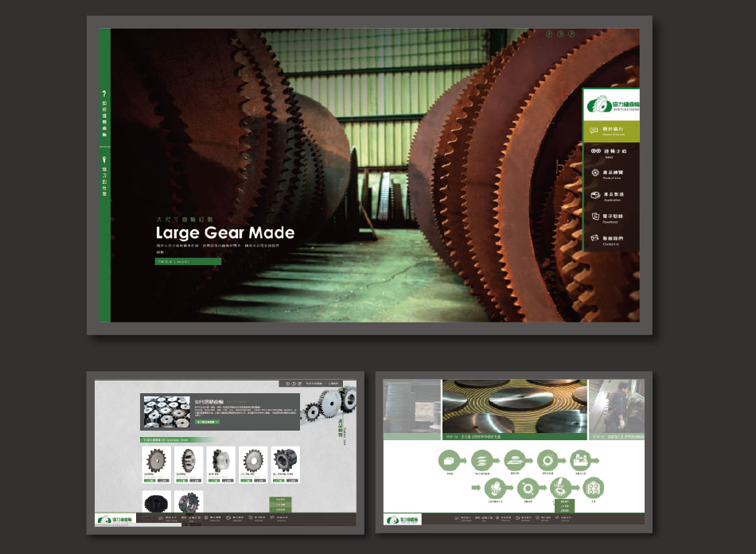This screenshot has width=756, height=554.
Task: Click the Sheylee Gear logo in the hero side menu
Action: [x=612, y=104]
